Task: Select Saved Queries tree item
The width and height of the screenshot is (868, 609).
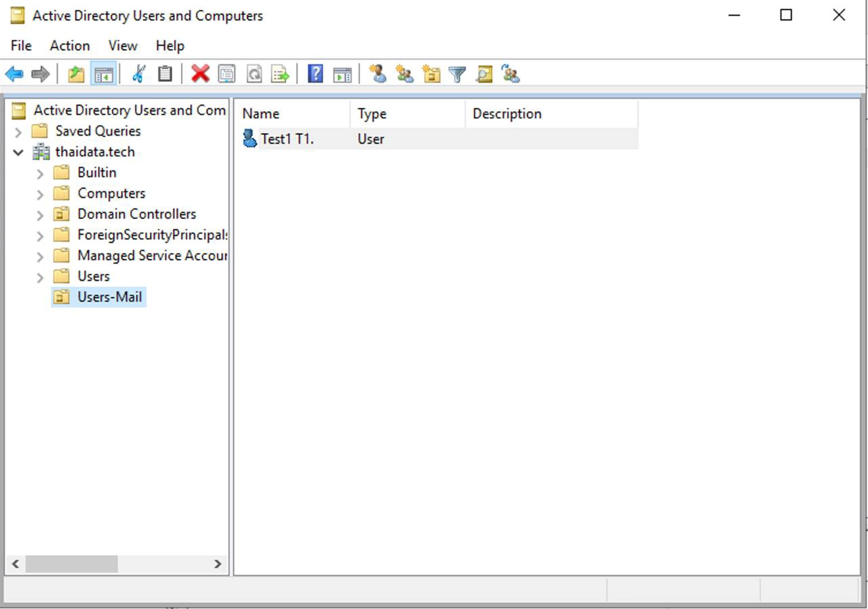Action: pos(98,131)
